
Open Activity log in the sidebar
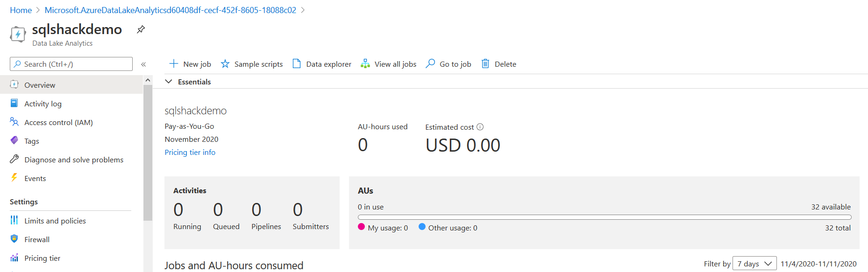(x=43, y=104)
